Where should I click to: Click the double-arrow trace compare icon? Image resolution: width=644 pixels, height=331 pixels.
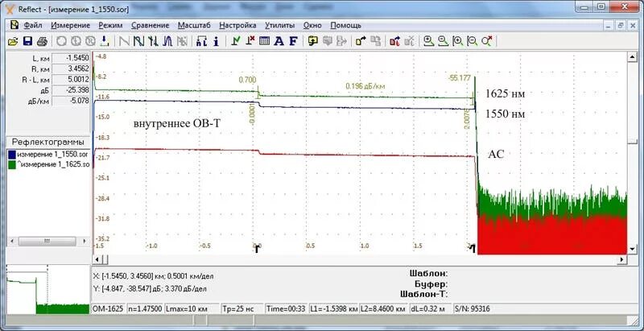153,41
